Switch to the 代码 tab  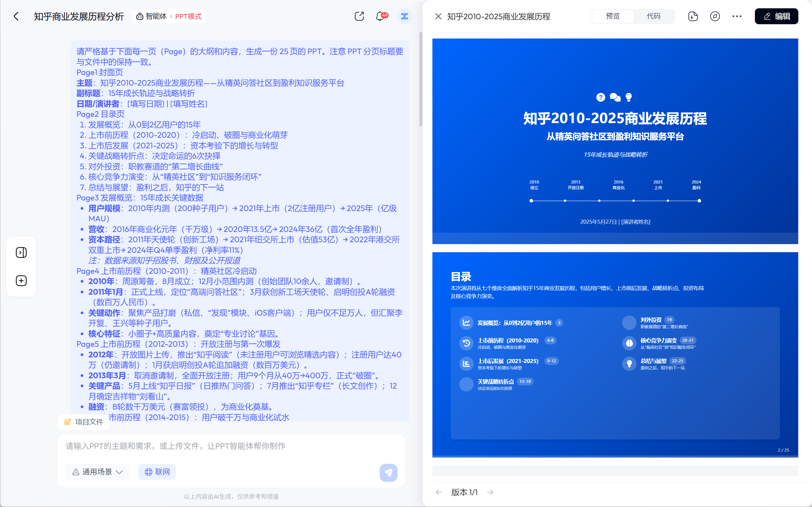coord(653,17)
